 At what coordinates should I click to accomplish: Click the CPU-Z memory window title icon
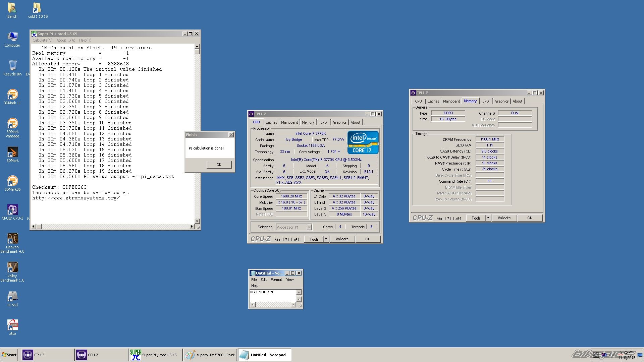pos(413,93)
